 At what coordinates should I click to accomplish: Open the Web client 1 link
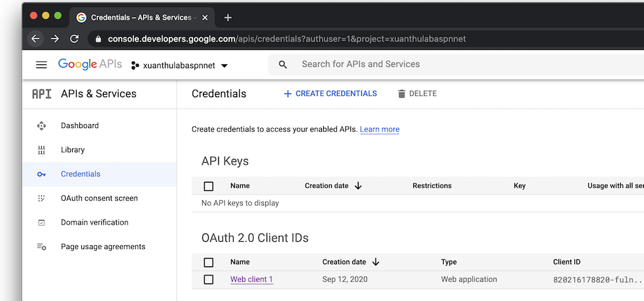[x=252, y=280]
